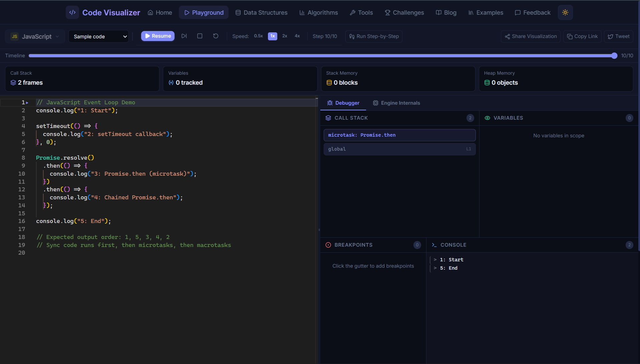Click the Heap Memory objects icon

(x=487, y=83)
